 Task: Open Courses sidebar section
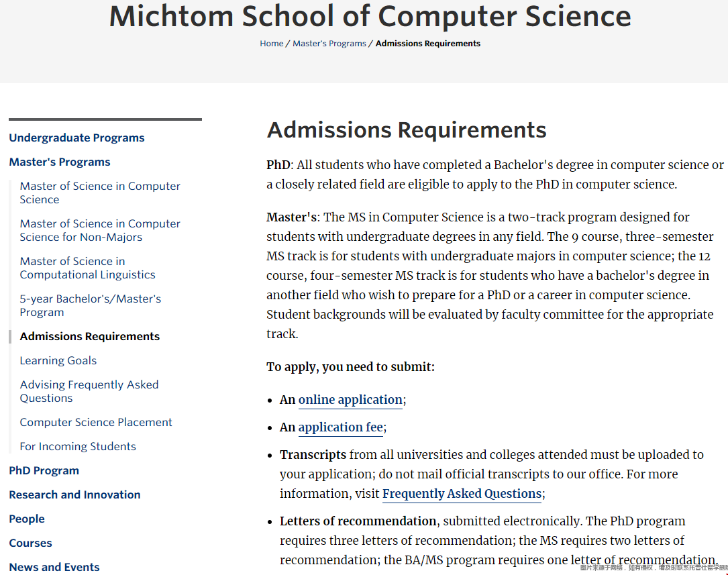coord(30,543)
